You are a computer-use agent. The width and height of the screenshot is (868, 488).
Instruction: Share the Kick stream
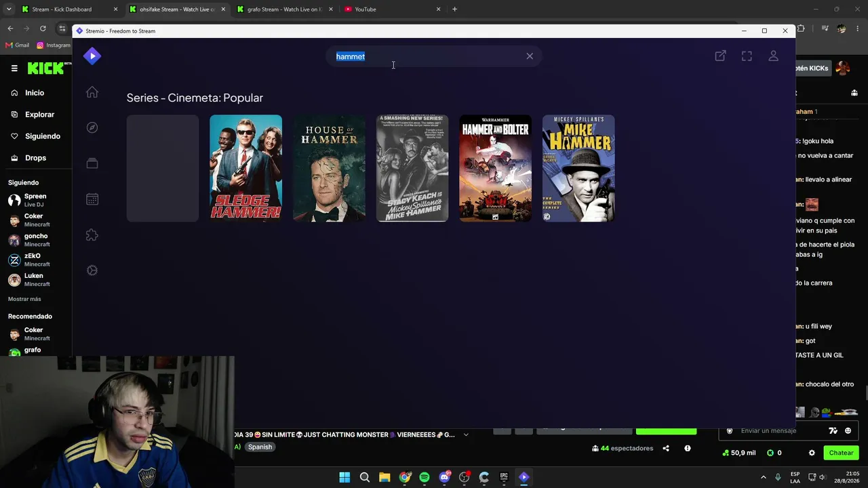pos(666,448)
